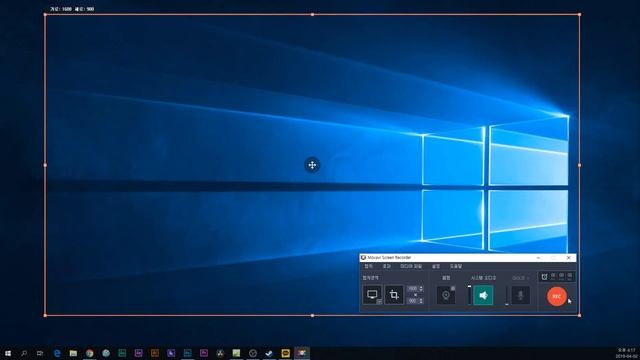The image size is (640, 360).
Task: Click the right-middle handle of capture frame
Action: point(580,165)
